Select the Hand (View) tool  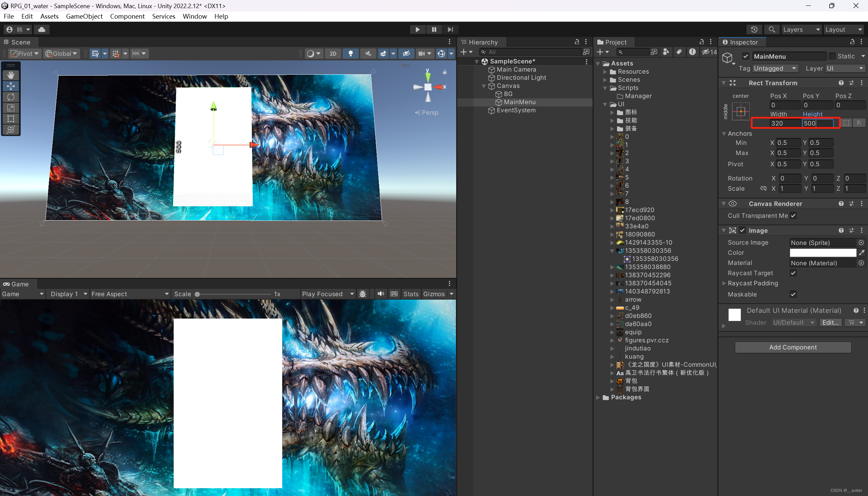(11, 75)
